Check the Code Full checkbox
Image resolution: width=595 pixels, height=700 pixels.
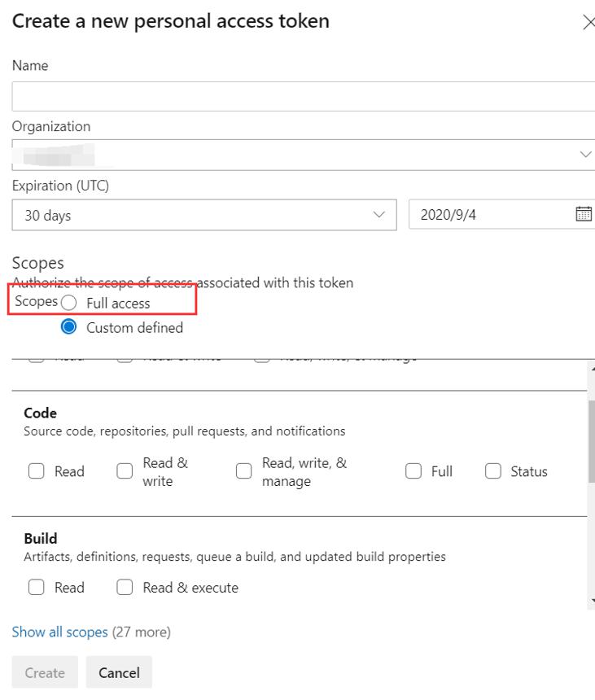coord(413,471)
